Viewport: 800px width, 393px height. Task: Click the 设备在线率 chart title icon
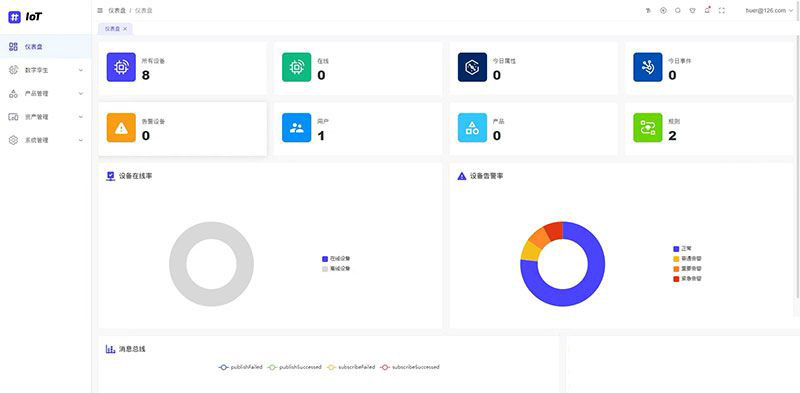110,176
